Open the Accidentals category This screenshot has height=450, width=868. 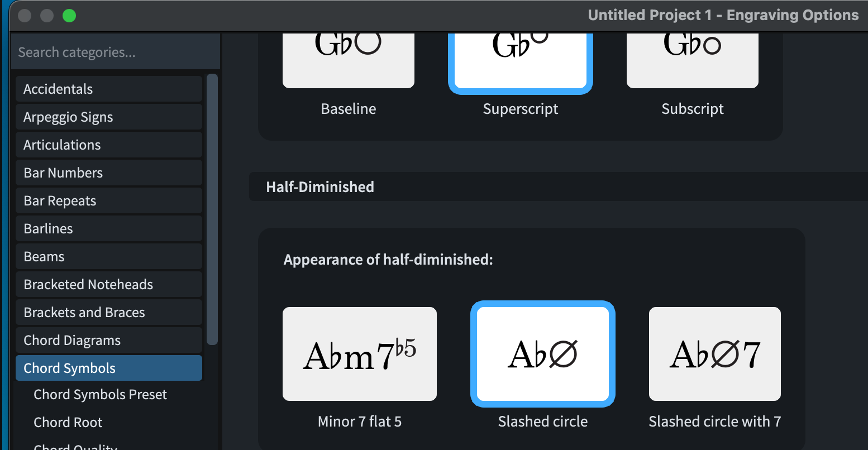pyautogui.click(x=108, y=89)
